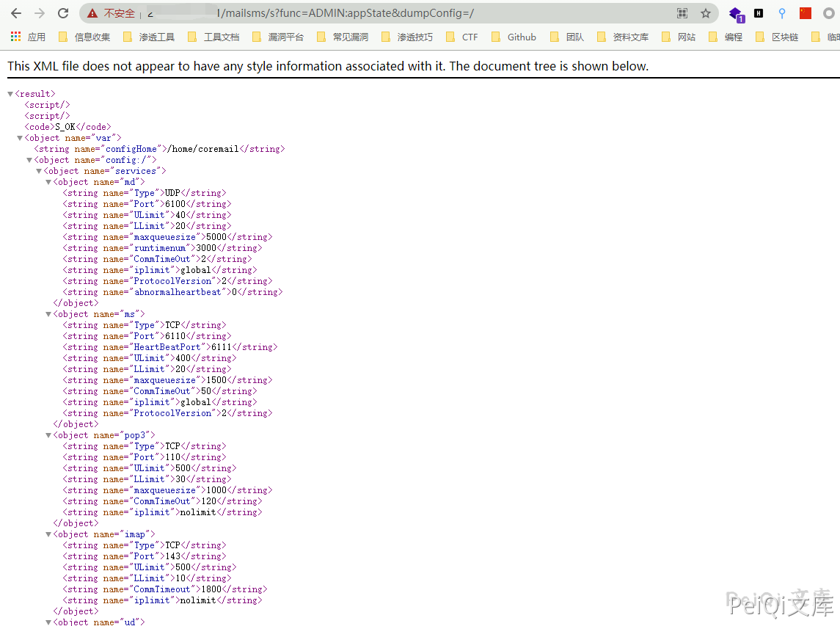
Task: Reload the page with refresh icon
Action: (63, 13)
